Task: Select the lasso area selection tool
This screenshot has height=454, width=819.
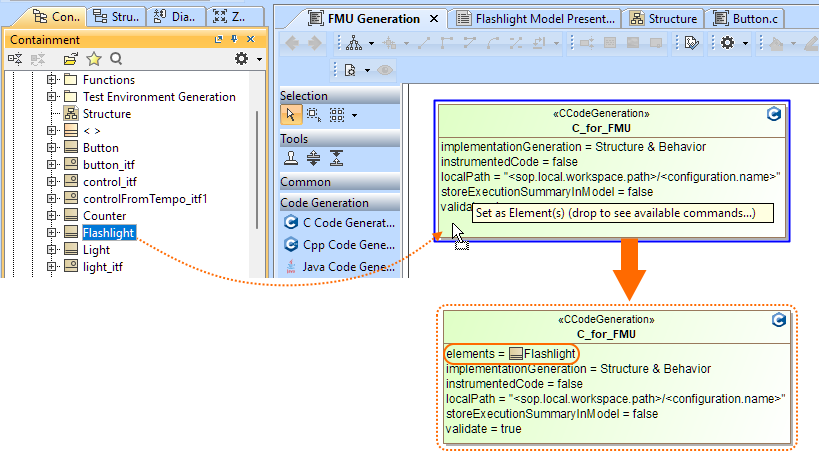Action: coord(314,115)
